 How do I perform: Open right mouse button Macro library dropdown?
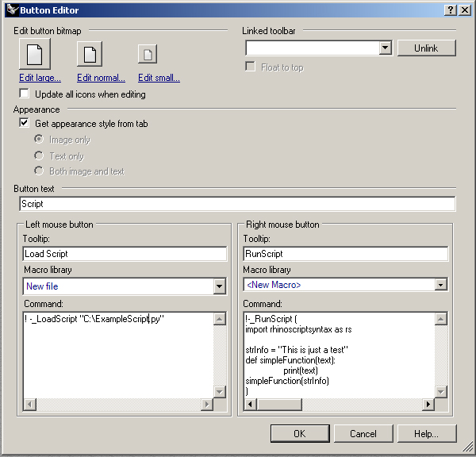click(x=440, y=285)
